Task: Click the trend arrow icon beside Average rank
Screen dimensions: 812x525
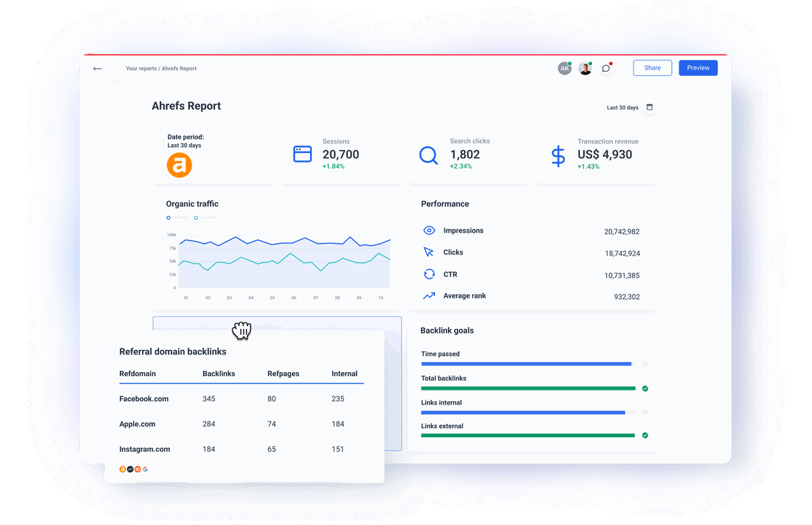Action: point(429,296)
